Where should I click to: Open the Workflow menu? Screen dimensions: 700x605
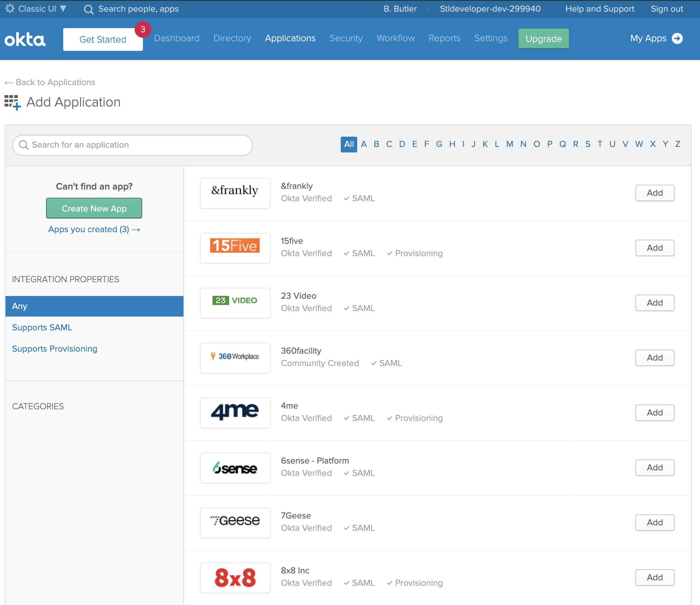396,38
